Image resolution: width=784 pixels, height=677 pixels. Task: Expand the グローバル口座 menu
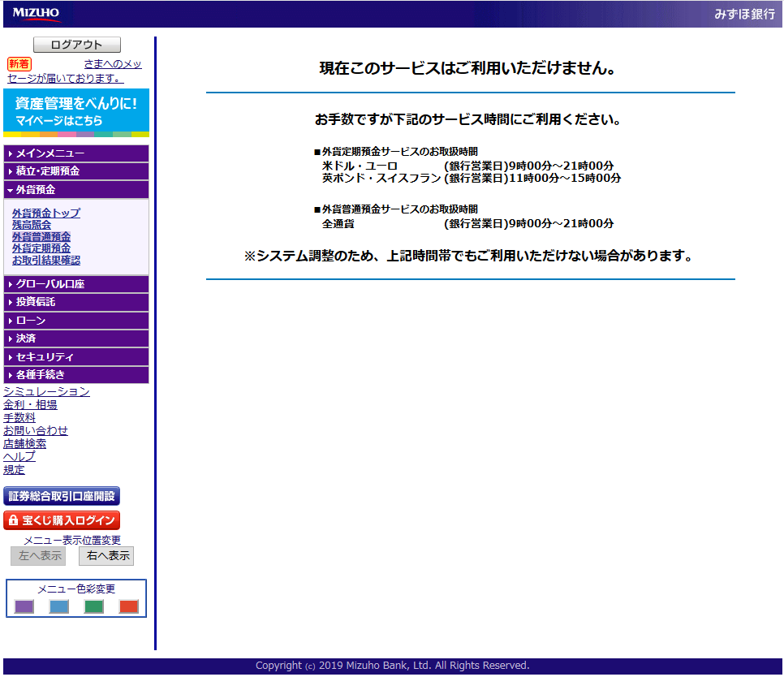(x=76, y=284)
